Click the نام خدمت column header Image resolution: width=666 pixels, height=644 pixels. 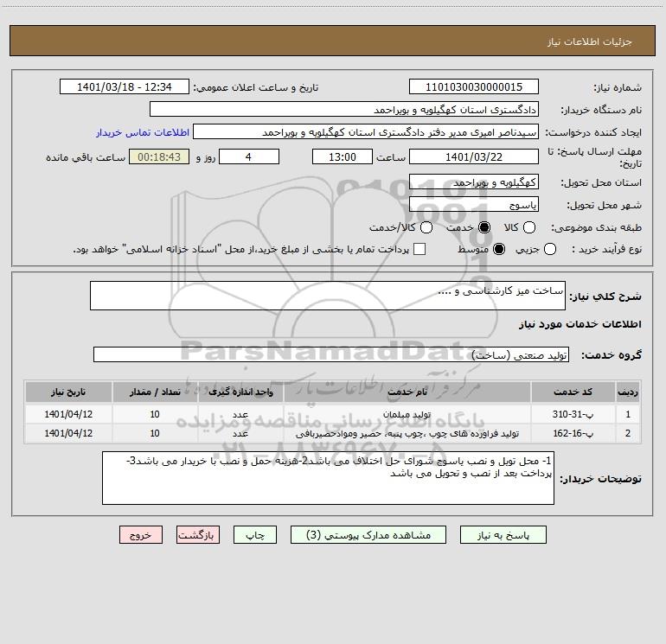[407, 392]
